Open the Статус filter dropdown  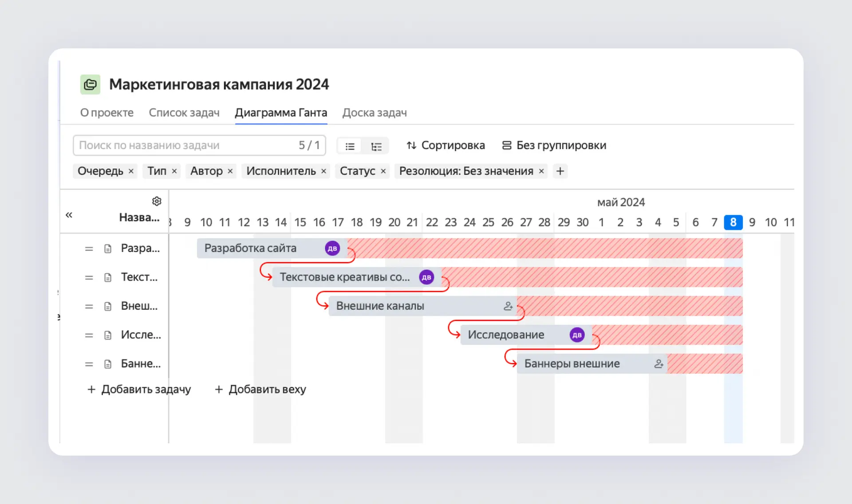pos(357,171)
